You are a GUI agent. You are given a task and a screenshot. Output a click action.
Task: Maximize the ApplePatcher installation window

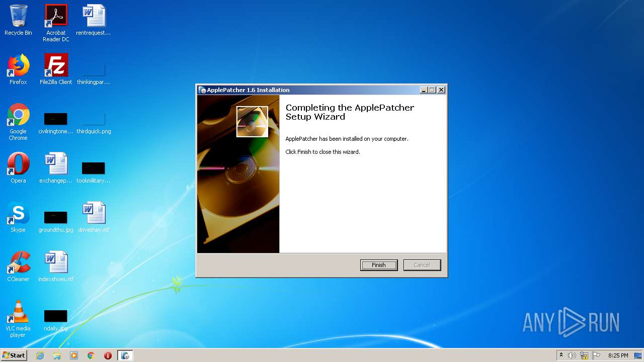[x=432, y=90]
